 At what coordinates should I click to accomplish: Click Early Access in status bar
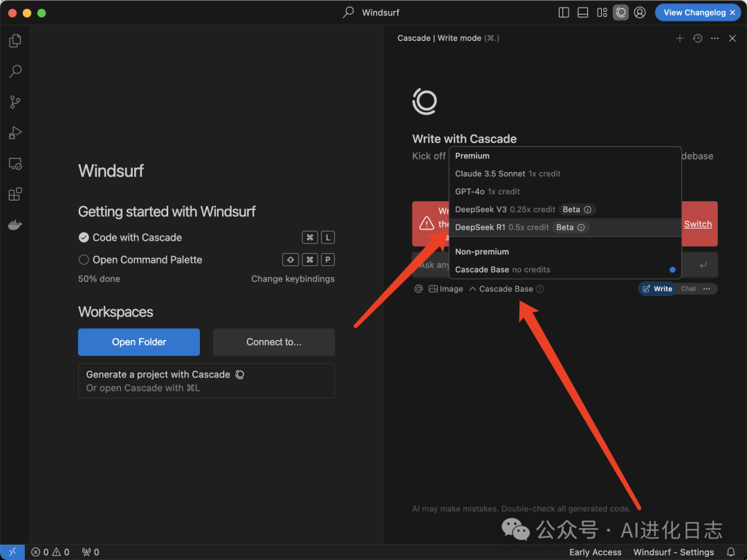[x=596, y=552]
